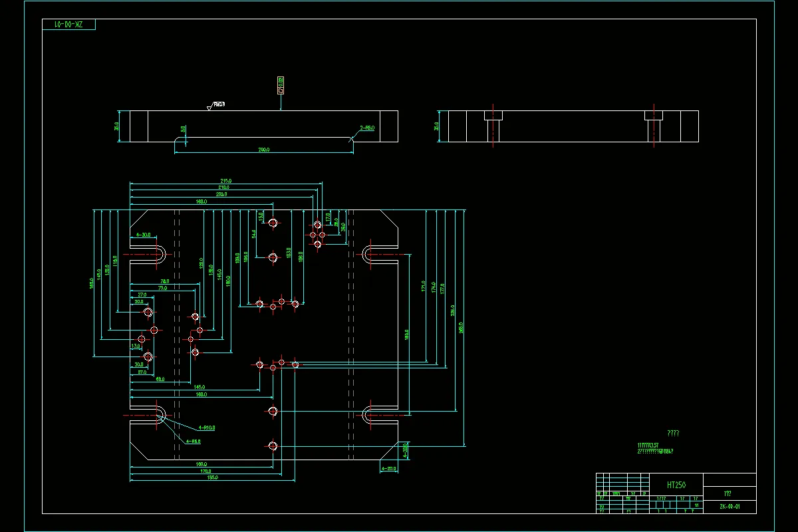Image resolution: width=798 pixels, height=532 pixels.
Task: Select the 236.0 vertical dimension
Action: (453, 312)
